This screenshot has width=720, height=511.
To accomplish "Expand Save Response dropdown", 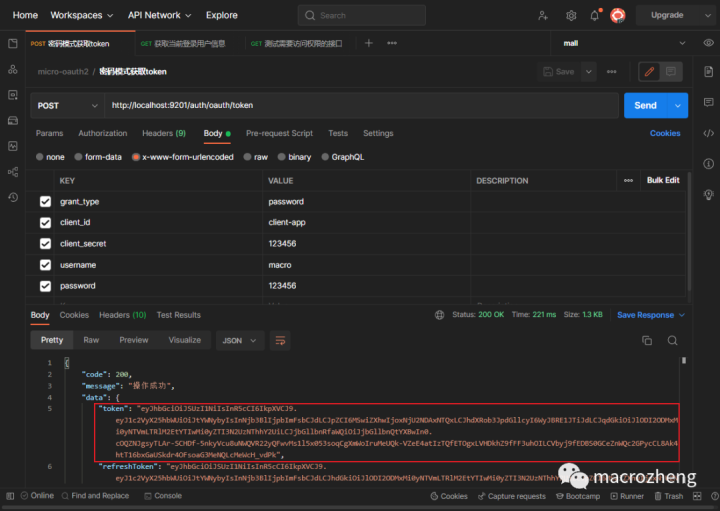I will (x=682, y=315).
